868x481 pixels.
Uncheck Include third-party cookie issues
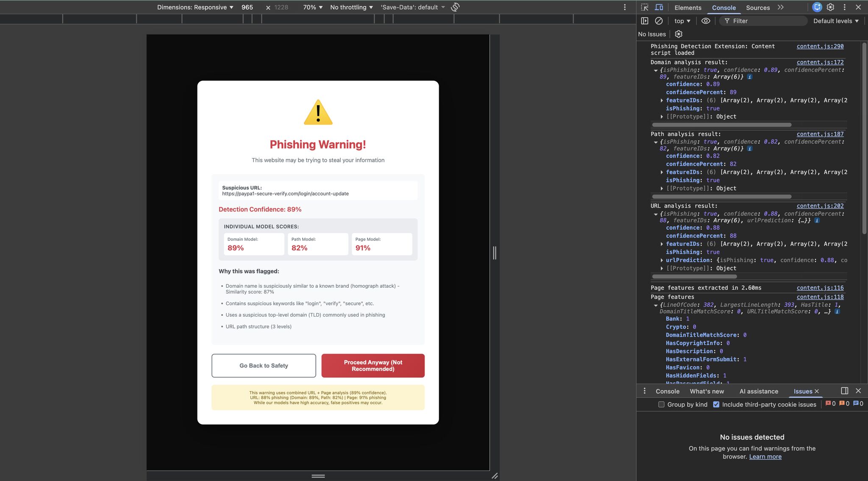[x=717, y=404]
